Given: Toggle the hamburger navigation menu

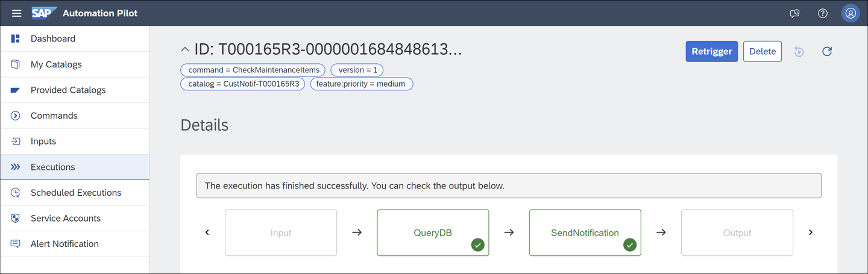Looking at the screenshot, I should (17, 13).
